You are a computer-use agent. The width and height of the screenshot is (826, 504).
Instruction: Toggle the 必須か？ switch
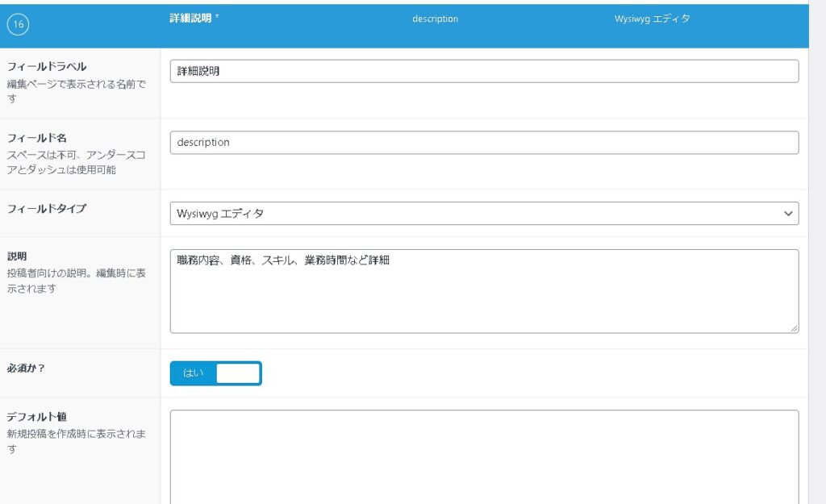pyautogui.click(x=215, y=373)
